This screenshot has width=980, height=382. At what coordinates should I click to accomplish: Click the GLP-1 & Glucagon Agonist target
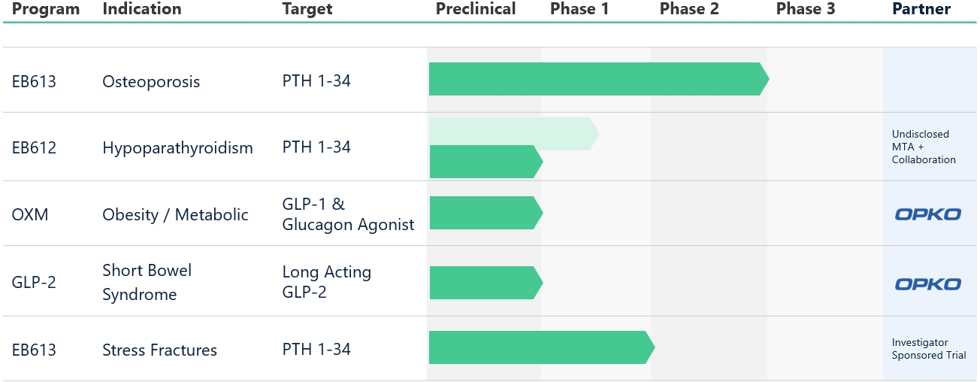[x=348, y=214]
